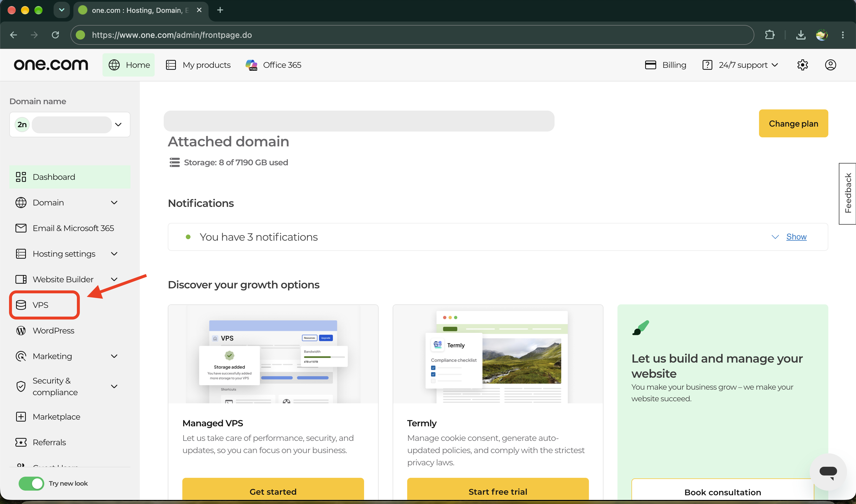
Task: Expand the Domain sidebar section chevron
Action: [x=114, y=203]
